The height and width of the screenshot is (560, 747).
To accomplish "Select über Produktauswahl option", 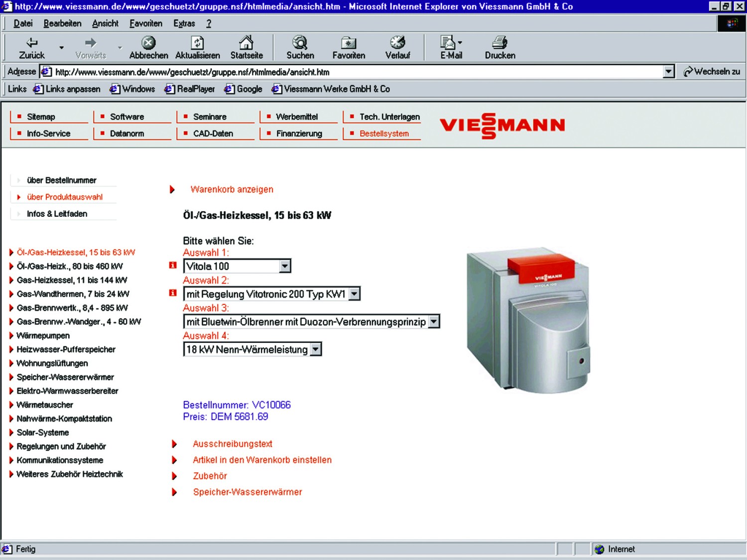I will tap(65, 197).
